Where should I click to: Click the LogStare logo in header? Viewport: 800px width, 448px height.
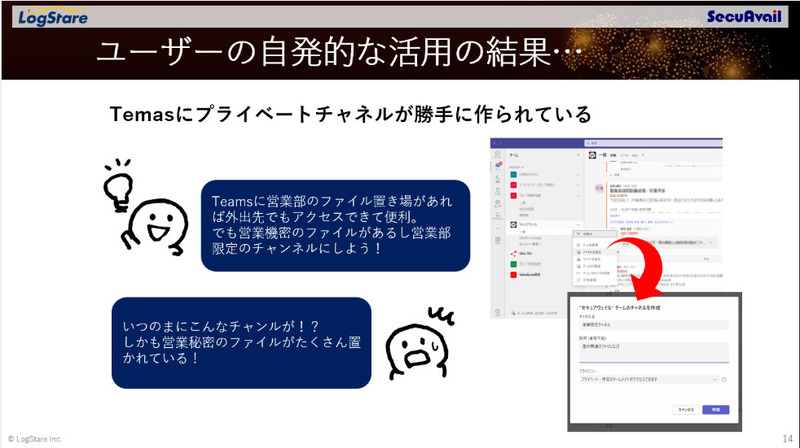53,17
